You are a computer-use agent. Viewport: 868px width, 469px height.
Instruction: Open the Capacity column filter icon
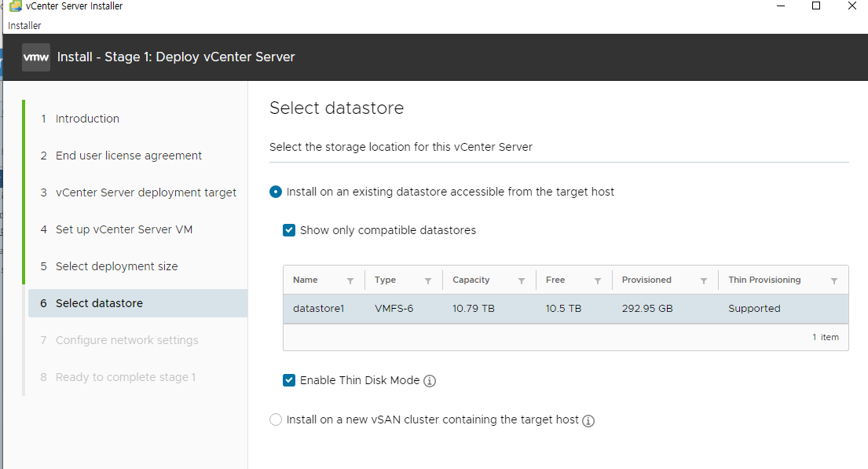point(522,280)
